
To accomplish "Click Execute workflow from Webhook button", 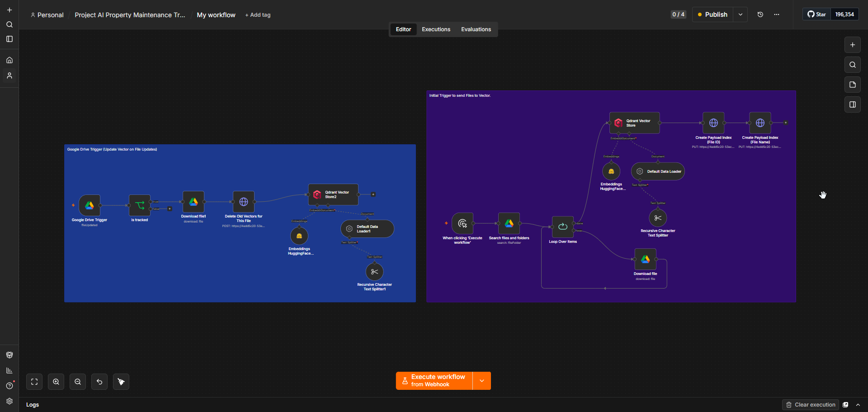I will [x=434, y=381].
